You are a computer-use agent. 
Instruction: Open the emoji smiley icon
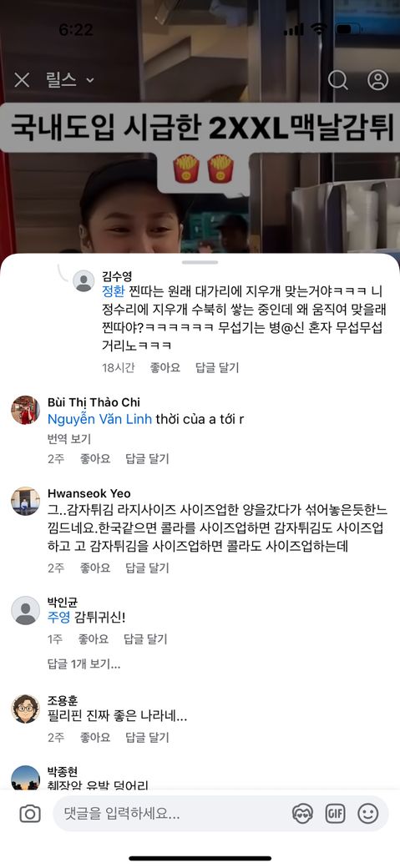[368, 814]
